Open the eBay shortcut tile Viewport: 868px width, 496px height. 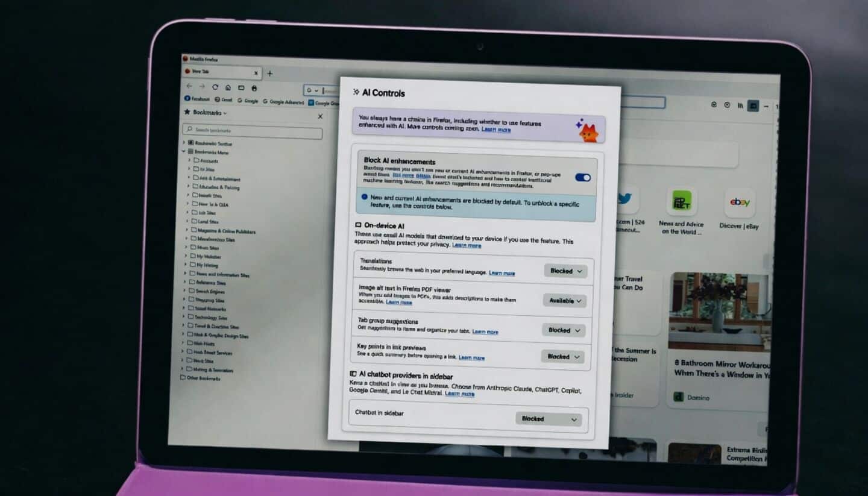pos(740,204)
